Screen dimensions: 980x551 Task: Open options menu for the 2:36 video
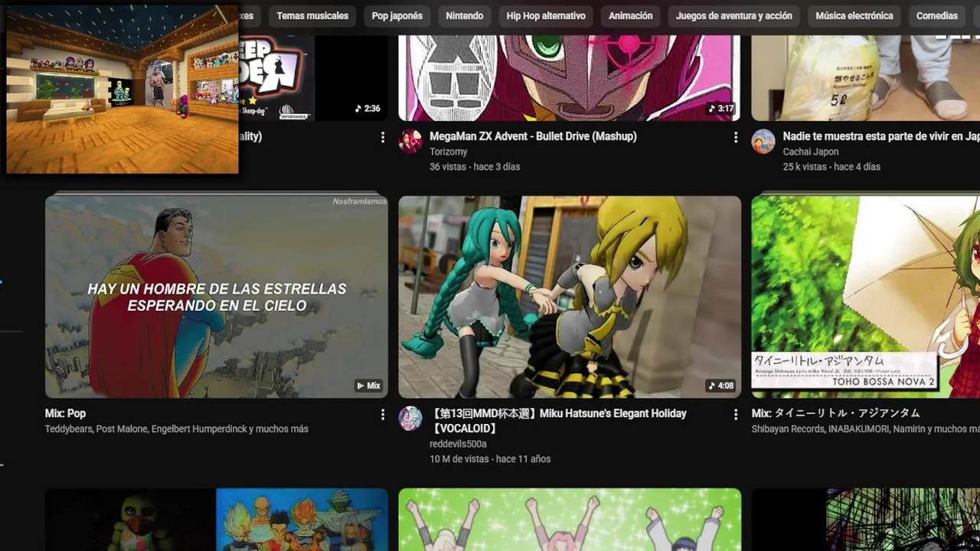383,137
